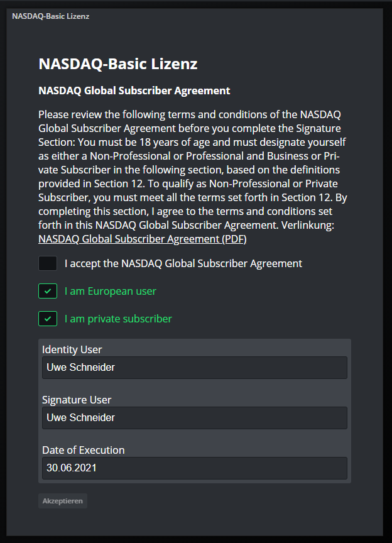Viewport: 392px width, 543px height.
Task: Click the 'Verlinkung:' text before the PDF link
Action: (307, 225)
